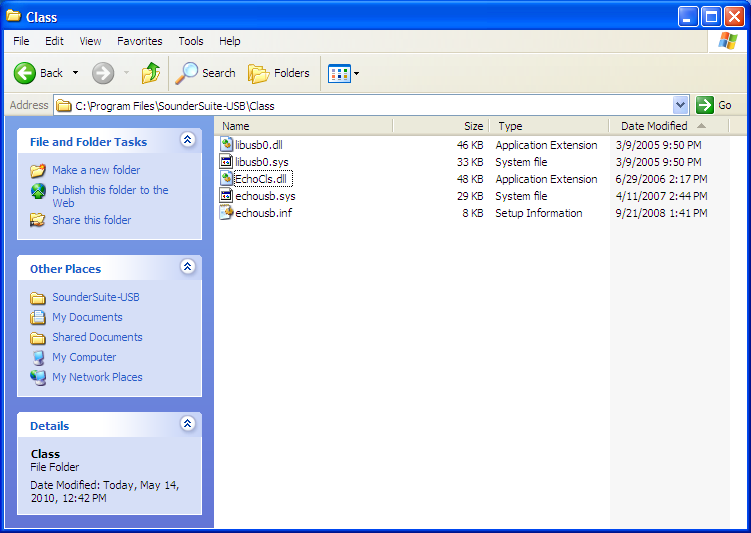Click the Back arrow icon

(25, 73)
